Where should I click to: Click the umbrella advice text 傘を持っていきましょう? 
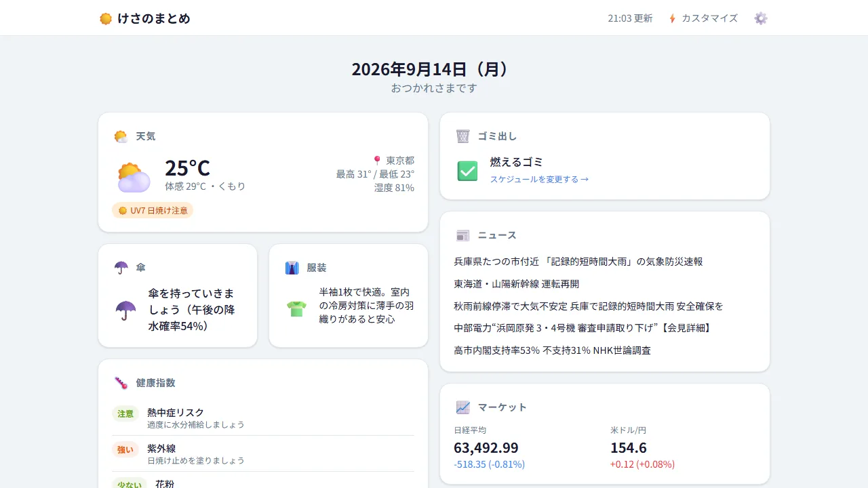click(x=192, y=310)
